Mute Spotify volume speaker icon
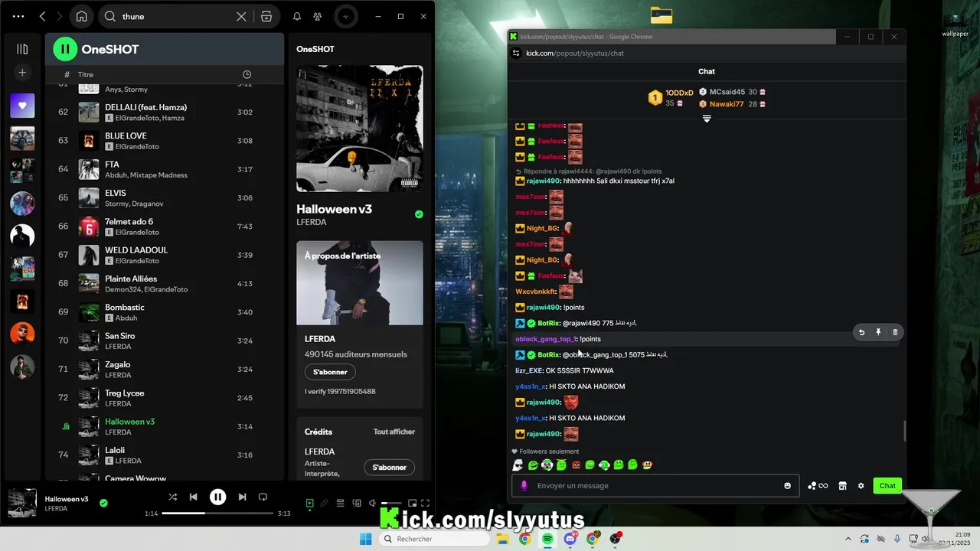Image resolution: width=980 pixels, height=551 pixels. coord(372,503)
